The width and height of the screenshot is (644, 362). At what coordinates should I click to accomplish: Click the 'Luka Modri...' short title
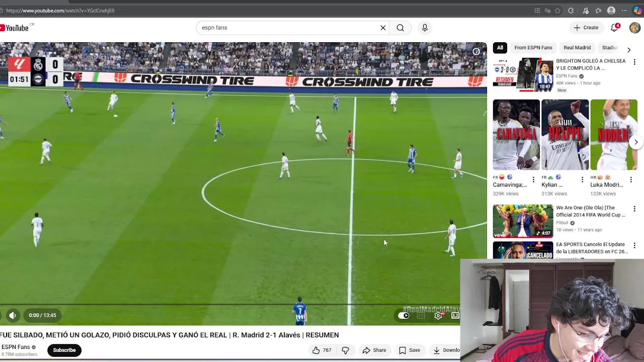[x=606, y=185]
